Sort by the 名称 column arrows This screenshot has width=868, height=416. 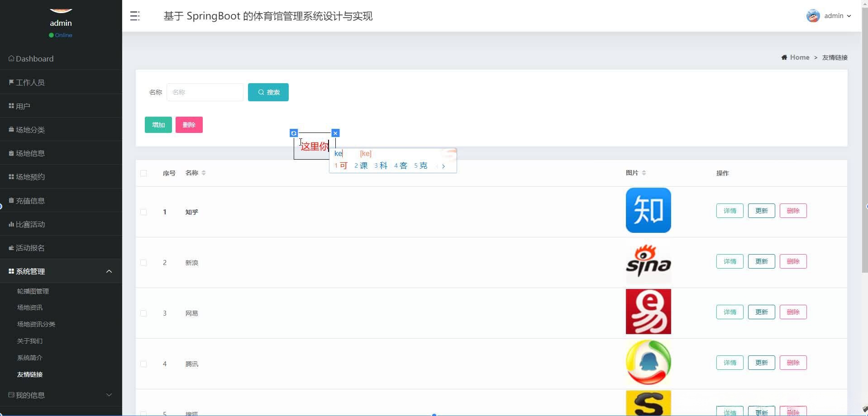click(x=204, y=173)
